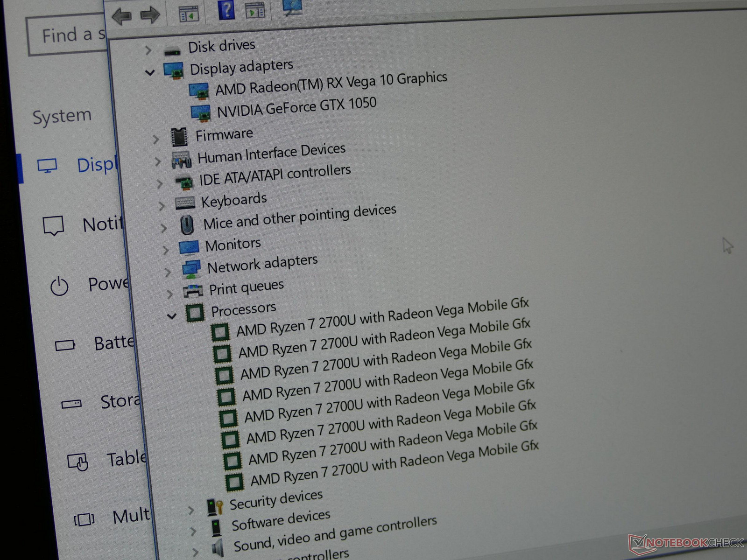Click the Human Interface Devices icon
This screenshot has height=560, width=747.
point(181,160)
